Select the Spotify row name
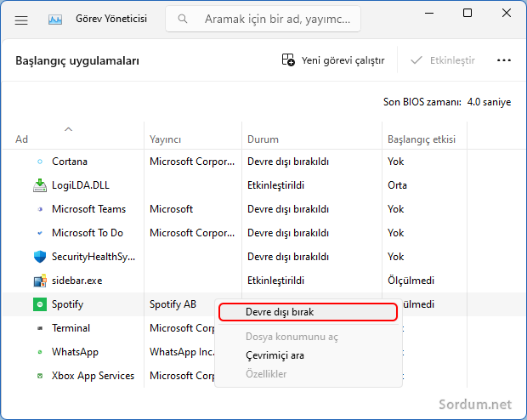527x420 pixels. coord(67,304)
